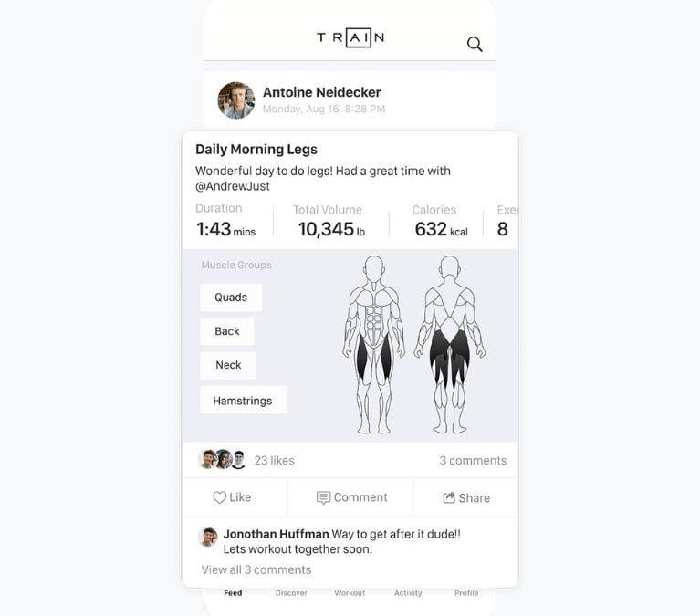The width and height of the screenshot is (700, 616).
Task: Click the front view body muscle diagram
Action: pyautogui.click(x=372, y=344)
